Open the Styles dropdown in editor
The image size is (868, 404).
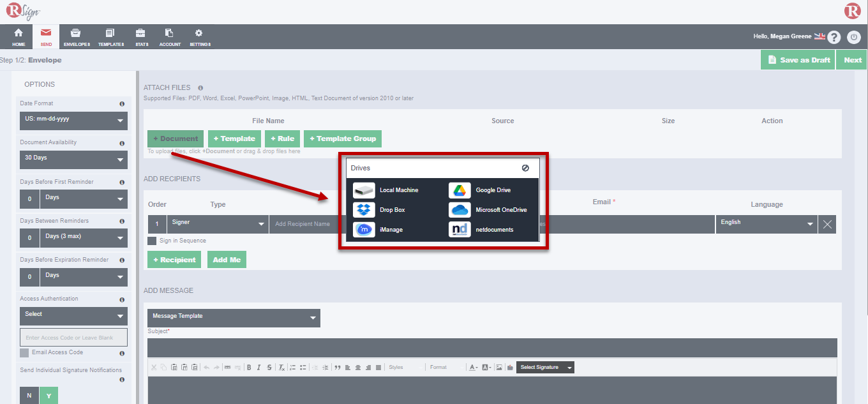coord(405,367)
